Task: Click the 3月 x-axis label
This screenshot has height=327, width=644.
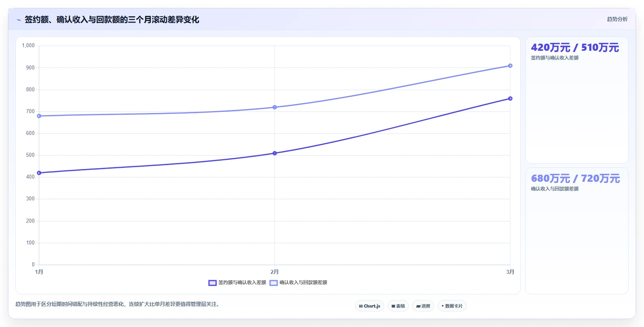Action: pyautogui.click(x=510, y=272)
